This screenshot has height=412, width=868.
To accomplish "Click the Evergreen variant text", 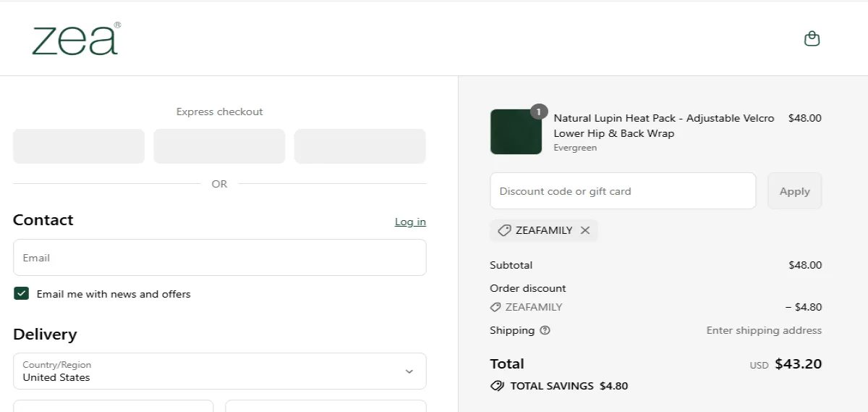I will tap(575, 148).
